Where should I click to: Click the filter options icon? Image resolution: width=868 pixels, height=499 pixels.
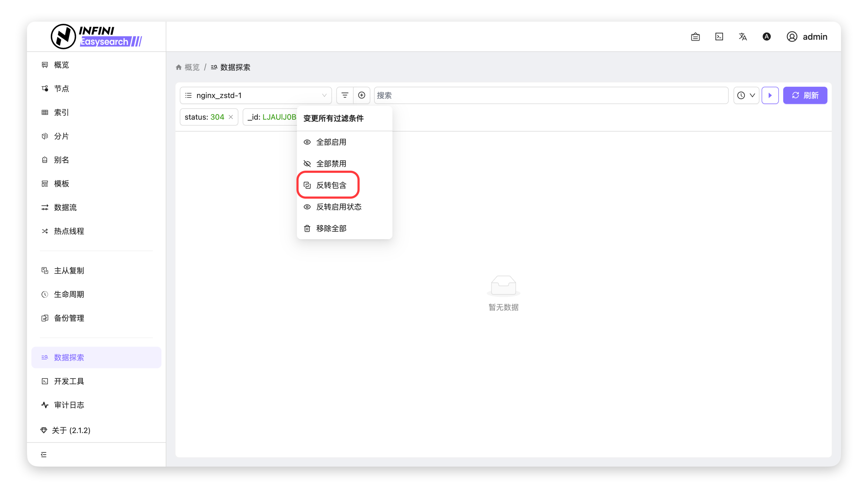[345, 95]
